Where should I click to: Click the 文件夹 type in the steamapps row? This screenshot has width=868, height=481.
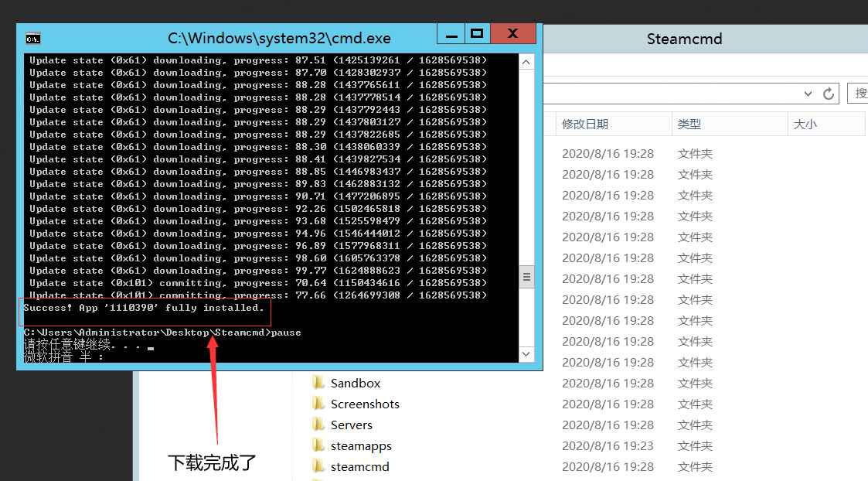[x=695, y=446]
